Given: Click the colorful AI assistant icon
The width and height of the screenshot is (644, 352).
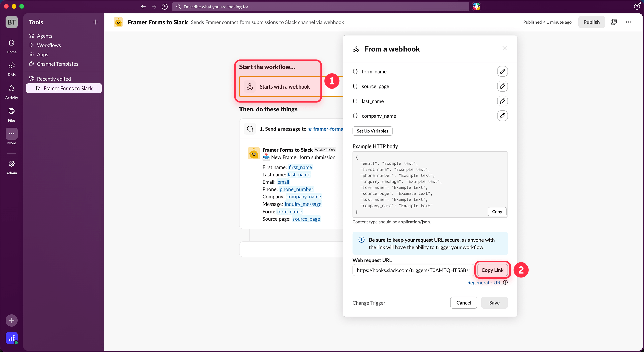Looking at the screenshot, I should (x=477, y=7).
